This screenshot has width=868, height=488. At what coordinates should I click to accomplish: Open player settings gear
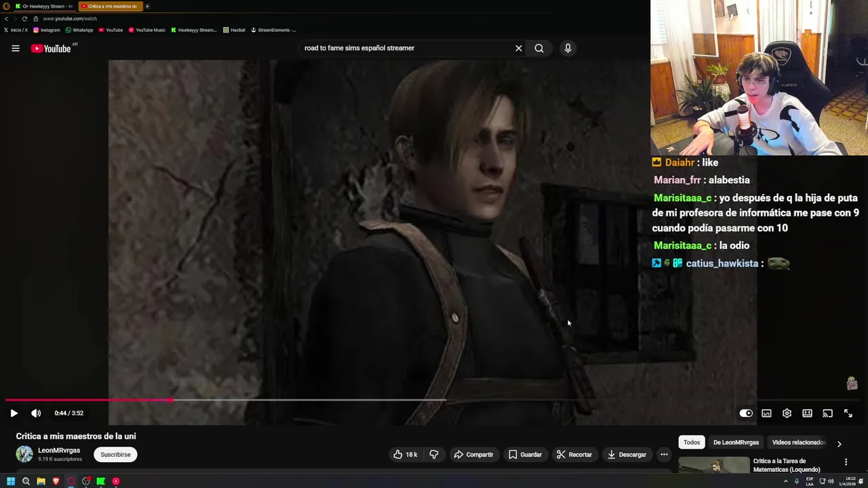point(787,413)
